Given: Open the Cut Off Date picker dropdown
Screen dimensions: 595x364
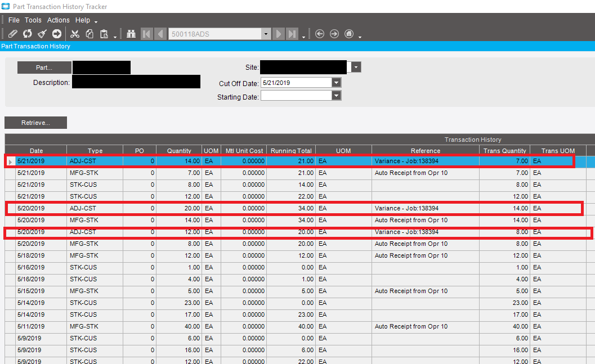Looking at the screenshot, I should tap(336, 83).
